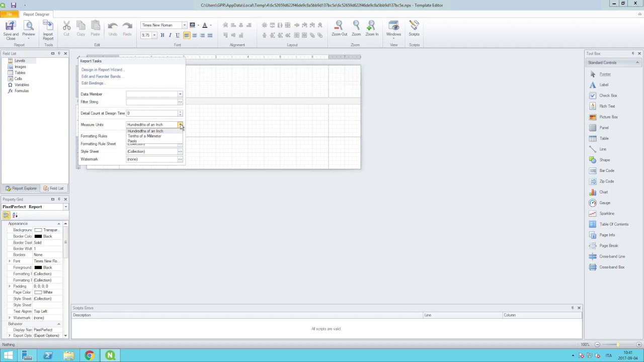This screenshot has width=644, height=362.
Task: Toggle justify text alignment
Action: click(x=210, y=35)
